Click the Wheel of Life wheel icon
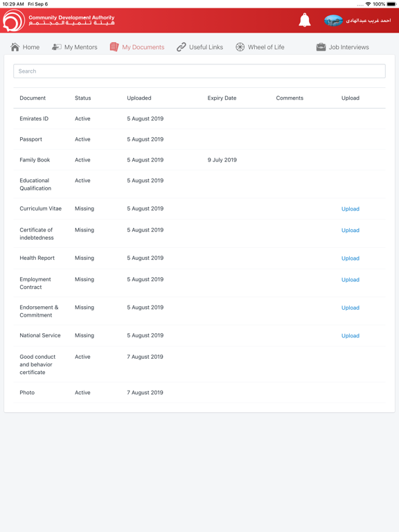The height and width of the screenshot is (532, 399). click(240, 47)
